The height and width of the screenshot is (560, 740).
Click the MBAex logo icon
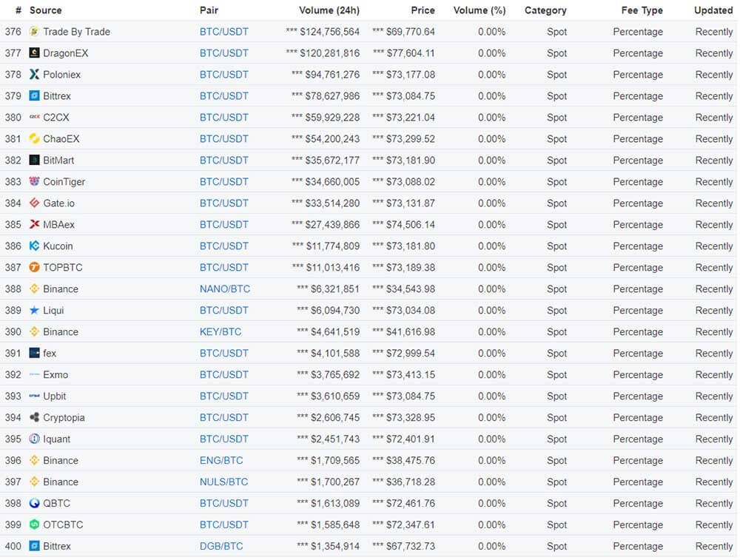[x=34, y=225]
